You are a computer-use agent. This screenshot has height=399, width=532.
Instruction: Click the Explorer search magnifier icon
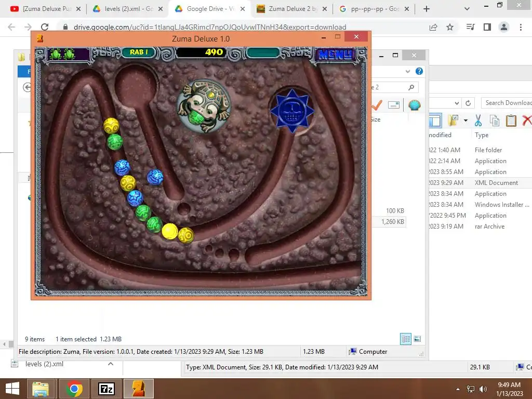pos(411,87)
